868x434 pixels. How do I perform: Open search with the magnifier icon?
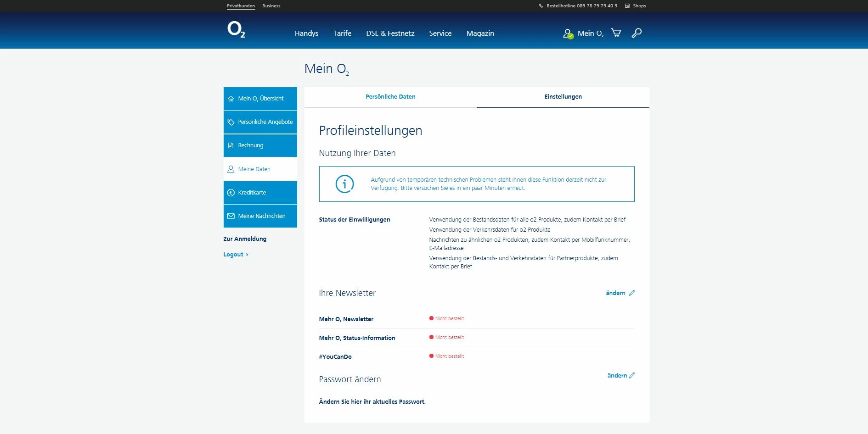point(637,33)
